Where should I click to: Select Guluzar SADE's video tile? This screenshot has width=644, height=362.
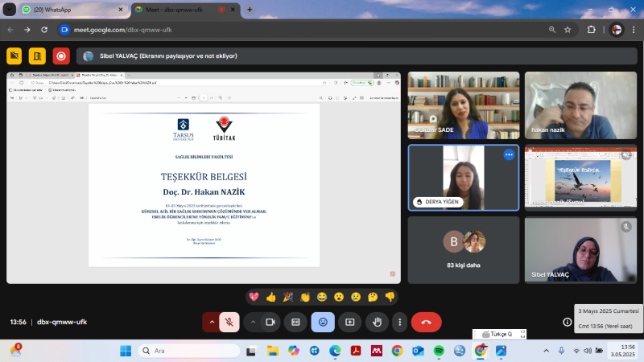(x=464, y=105)
